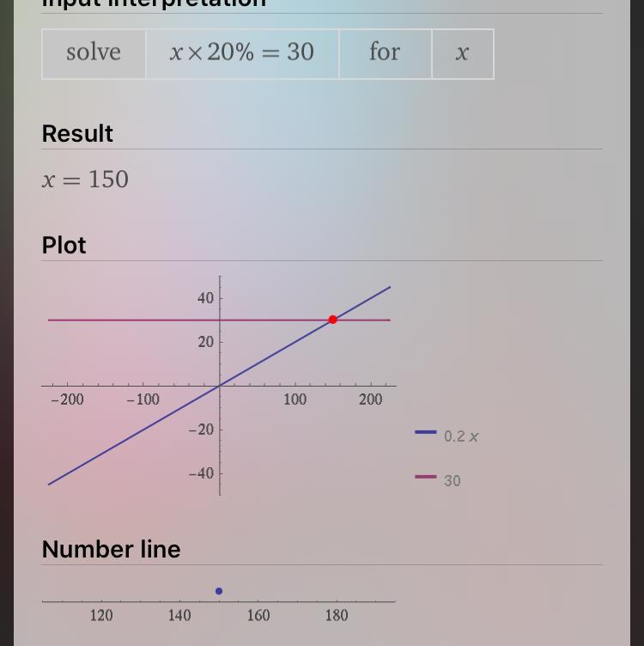Image resolution: width=644 pixels, height=646 pixels.
Task: Click the "Number line" section heading
Action: coord(111,550)
